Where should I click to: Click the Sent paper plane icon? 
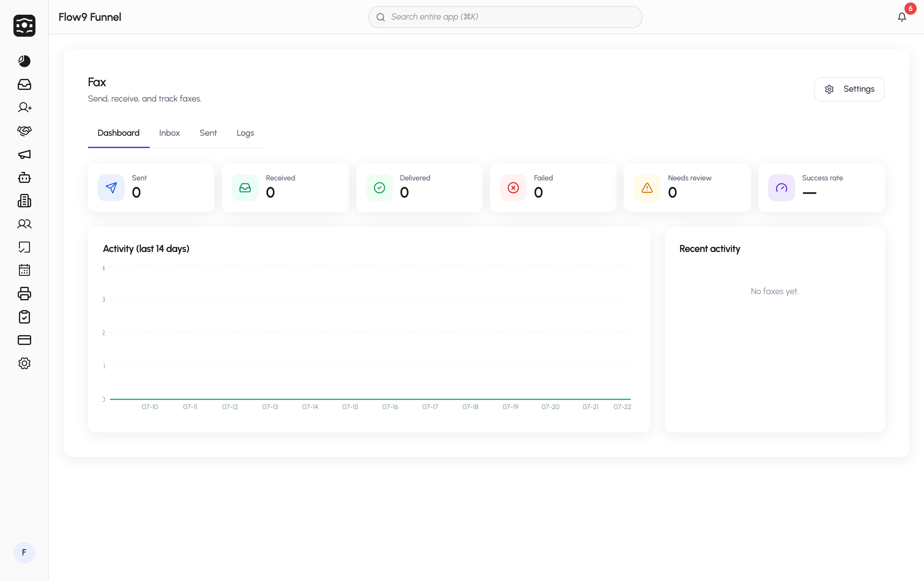pos(111,188)
